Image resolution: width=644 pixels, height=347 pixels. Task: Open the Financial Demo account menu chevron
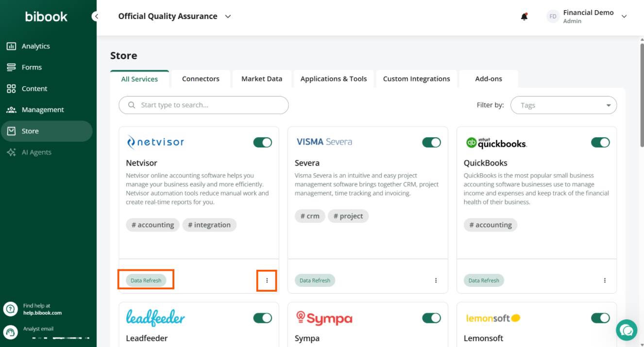point(624,17)
